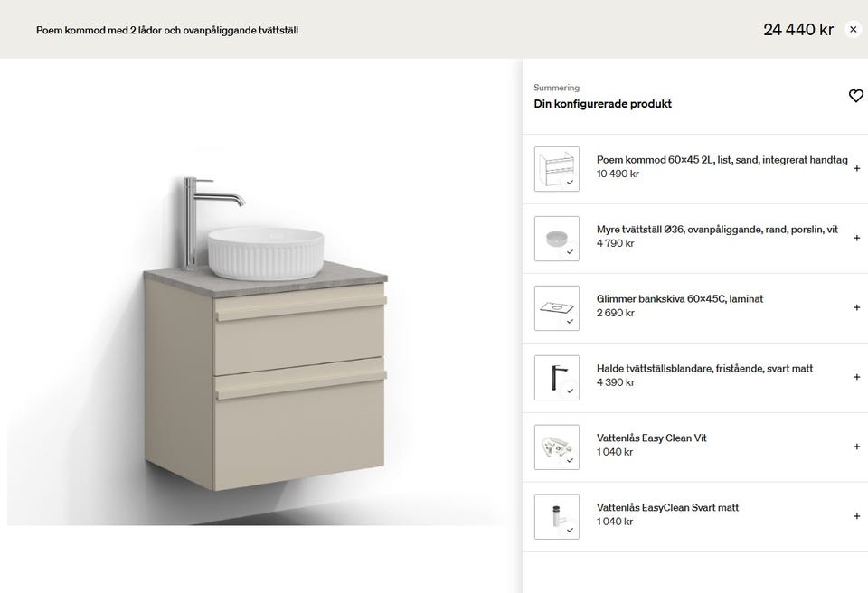This screenshot has width=868, height=593.
Task: Click total price 24 440 kr
Action: point(798,29)
